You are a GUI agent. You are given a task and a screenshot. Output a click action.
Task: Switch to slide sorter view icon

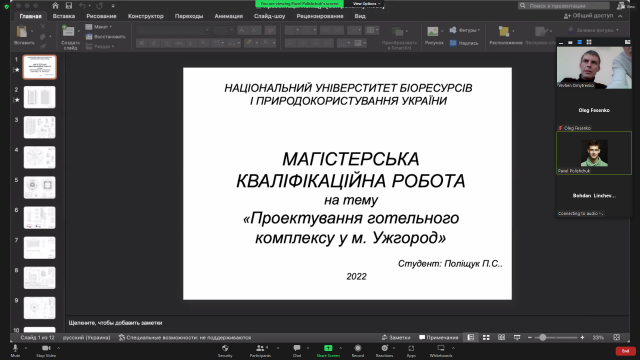pyautogui.click(x=486, y=338)
